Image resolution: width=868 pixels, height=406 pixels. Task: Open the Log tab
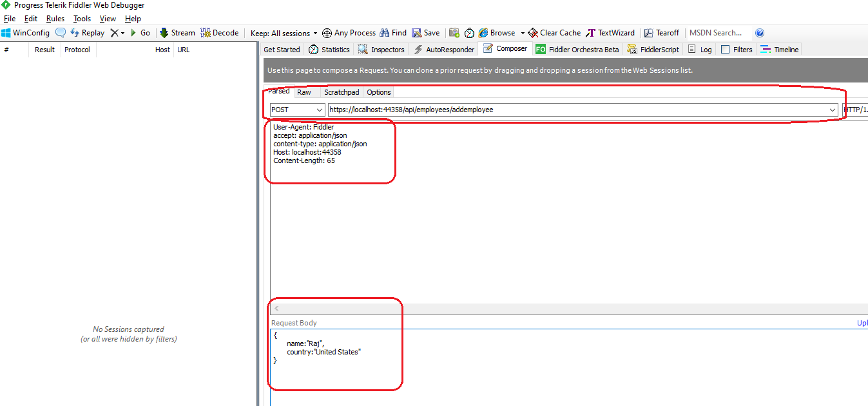coord(700,50)
